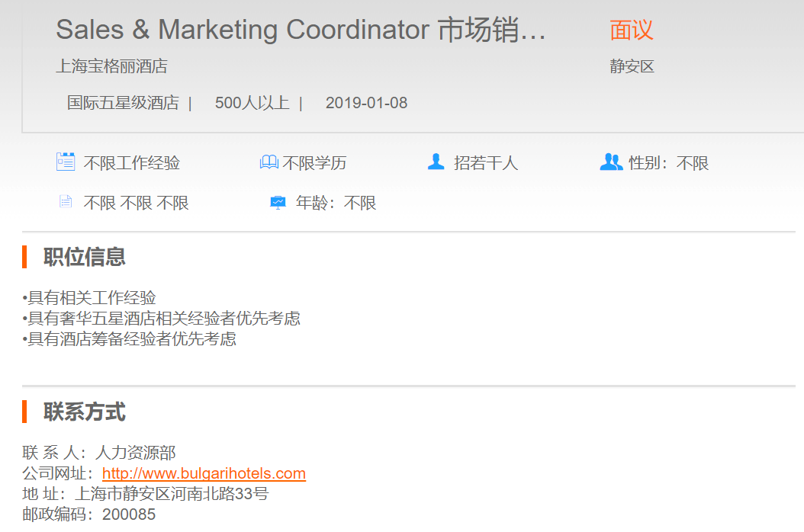Viewport: 804px width, 532px height.
Task: Click the Sales & Marketing Coordinator job title
Action: point(301,30)
